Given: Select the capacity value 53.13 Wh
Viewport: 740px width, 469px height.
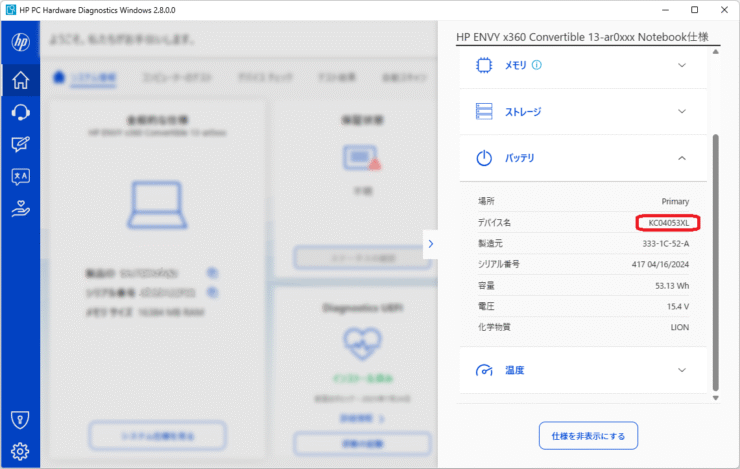Looking at the screenshot, I should pos(672,285).
